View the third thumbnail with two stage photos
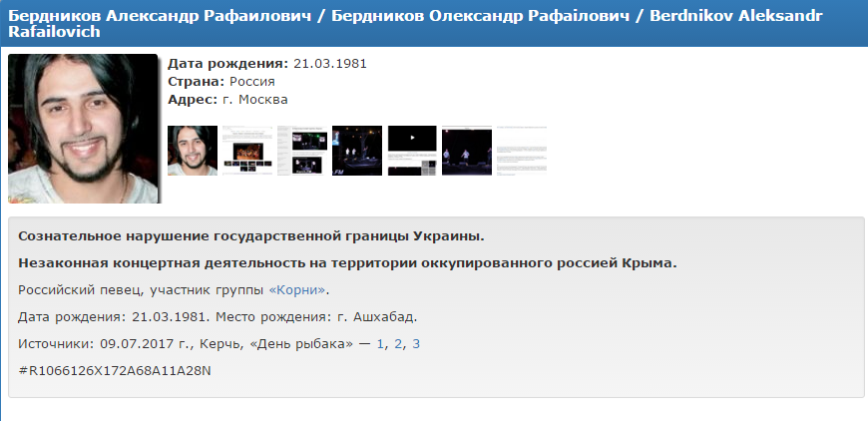 [301, 151]
